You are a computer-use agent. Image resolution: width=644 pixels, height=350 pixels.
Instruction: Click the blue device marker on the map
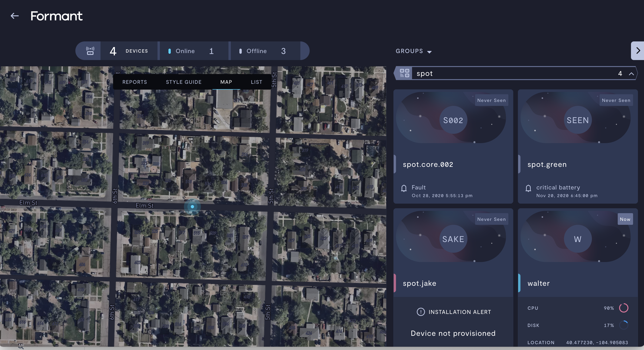[x=192, y=206]
